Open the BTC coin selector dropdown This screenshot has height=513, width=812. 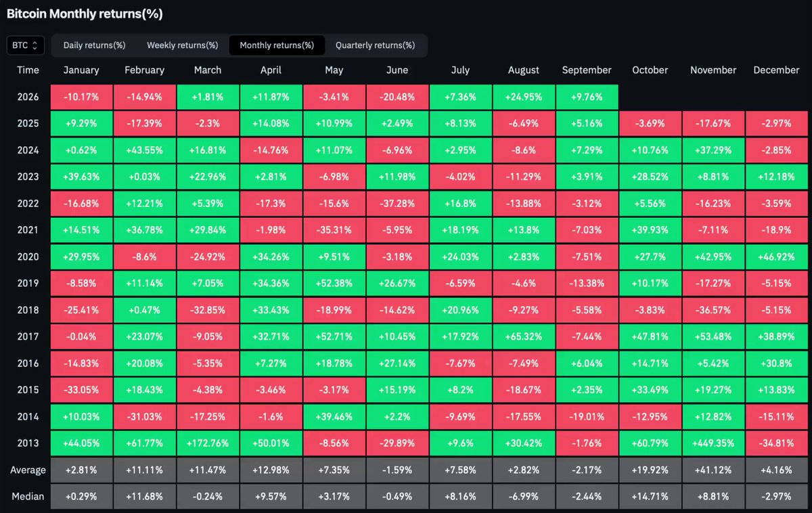pos(26,45)
